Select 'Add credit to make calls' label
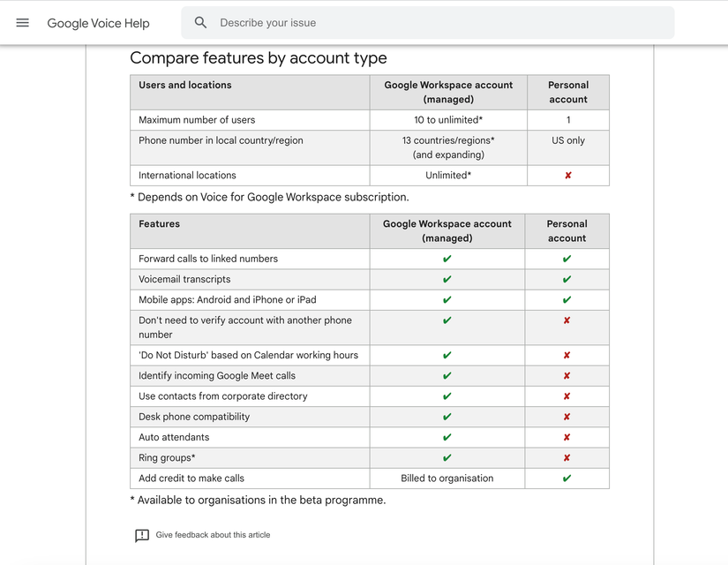The image size is (728, 565). coord(191,478)
